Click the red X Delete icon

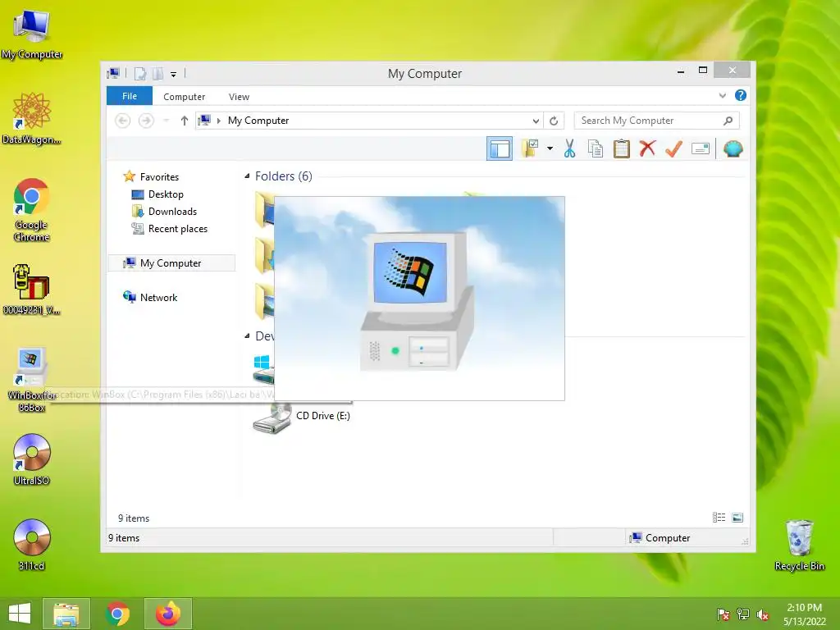tap(648, 148)
